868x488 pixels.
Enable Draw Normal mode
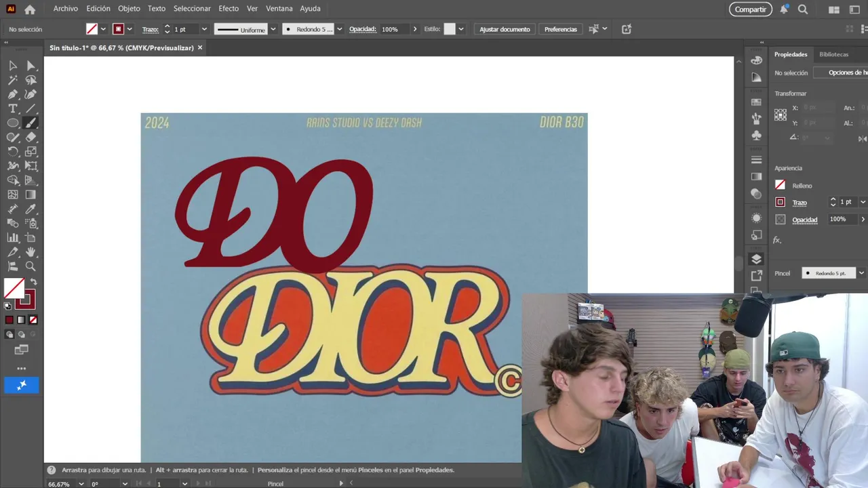coord(9,334)
